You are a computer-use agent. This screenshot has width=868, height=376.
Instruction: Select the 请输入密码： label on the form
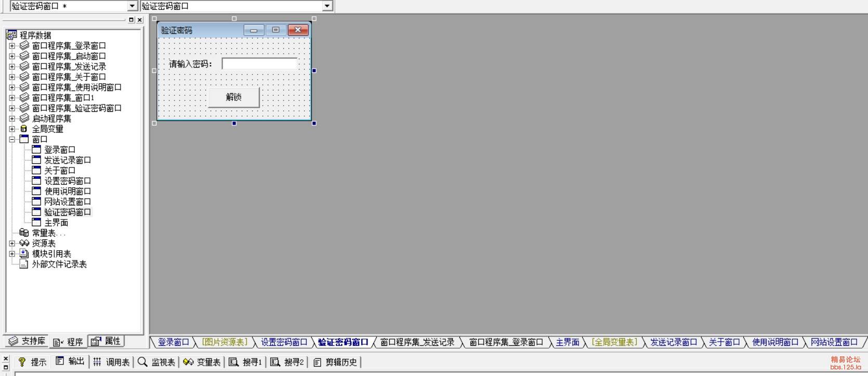(191, 64)
